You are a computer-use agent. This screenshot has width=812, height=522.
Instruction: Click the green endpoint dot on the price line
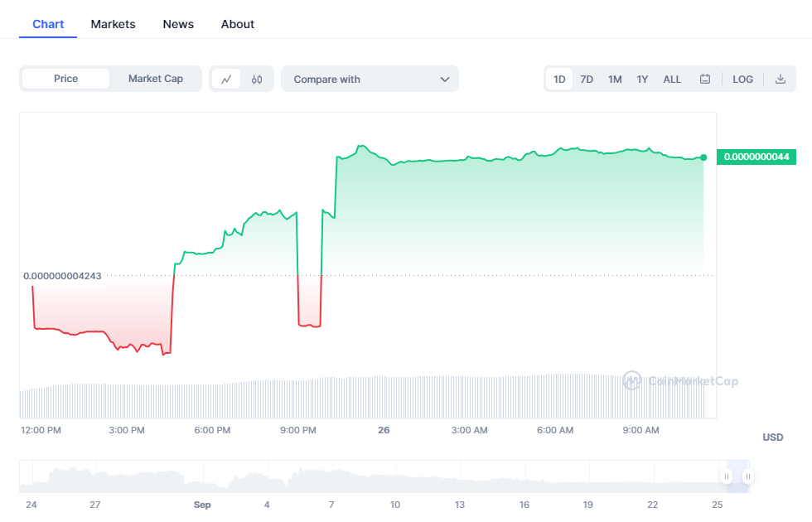(703, 157)
